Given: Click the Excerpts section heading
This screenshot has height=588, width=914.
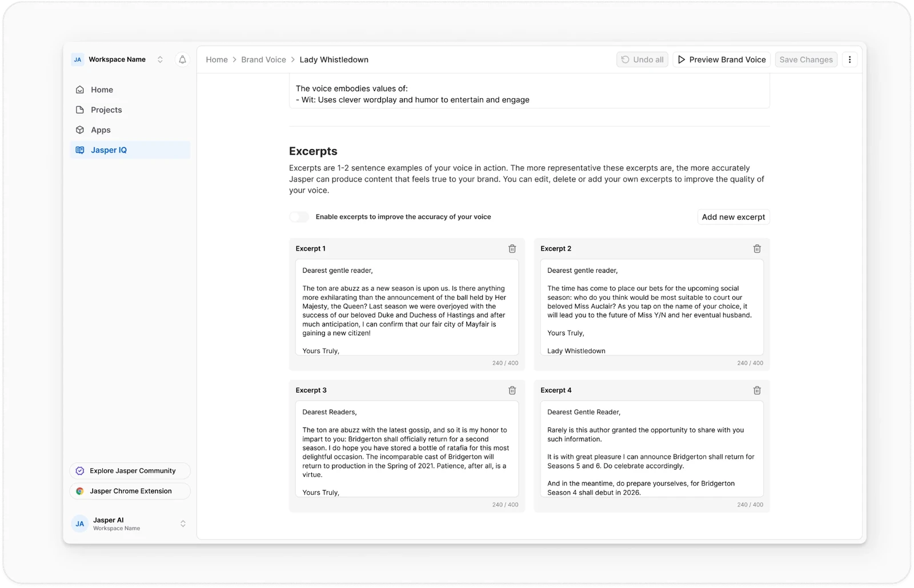Looking at the screenshot, I should pyautogui.click(x=313, y=151).
